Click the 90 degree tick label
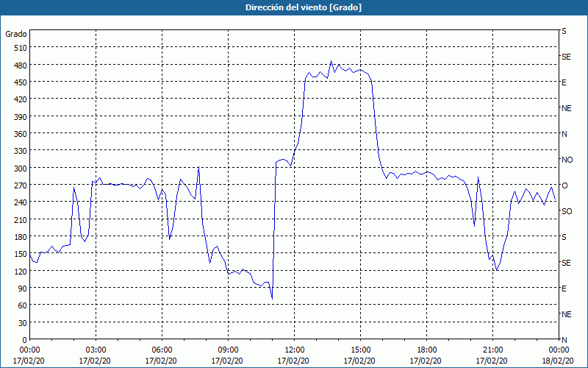Screen dimensions: 588x368 pos(23,289)
